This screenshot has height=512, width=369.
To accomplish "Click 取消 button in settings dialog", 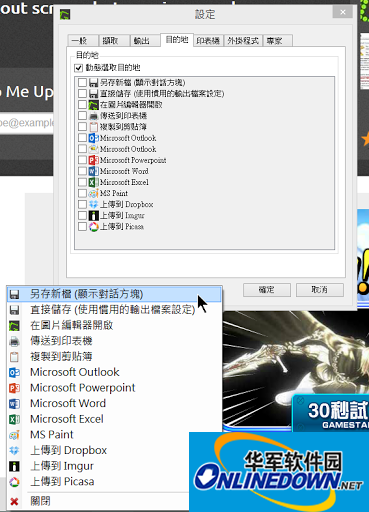I will [320, 290].
